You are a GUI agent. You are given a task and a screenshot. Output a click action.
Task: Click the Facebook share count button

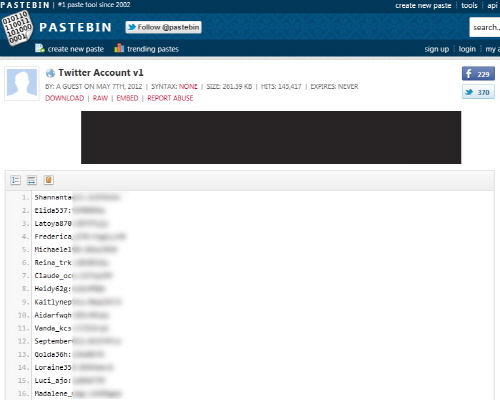[478, 74]
